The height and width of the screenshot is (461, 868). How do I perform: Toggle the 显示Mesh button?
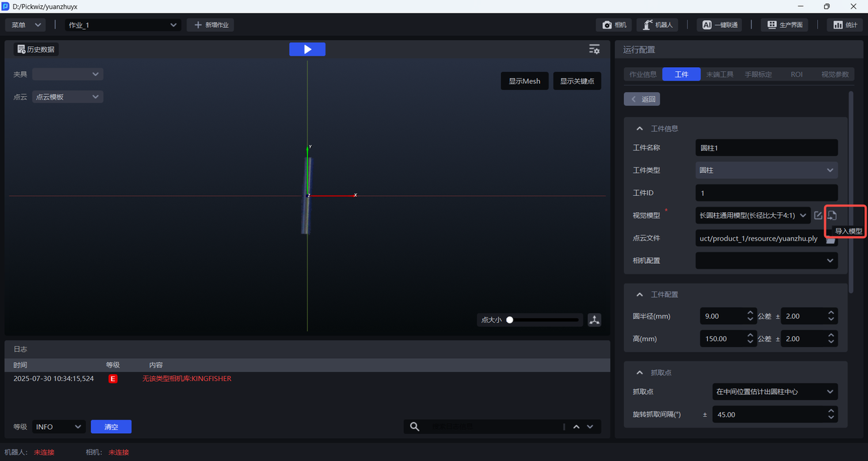pyautogui.click(x=525, y=81)
